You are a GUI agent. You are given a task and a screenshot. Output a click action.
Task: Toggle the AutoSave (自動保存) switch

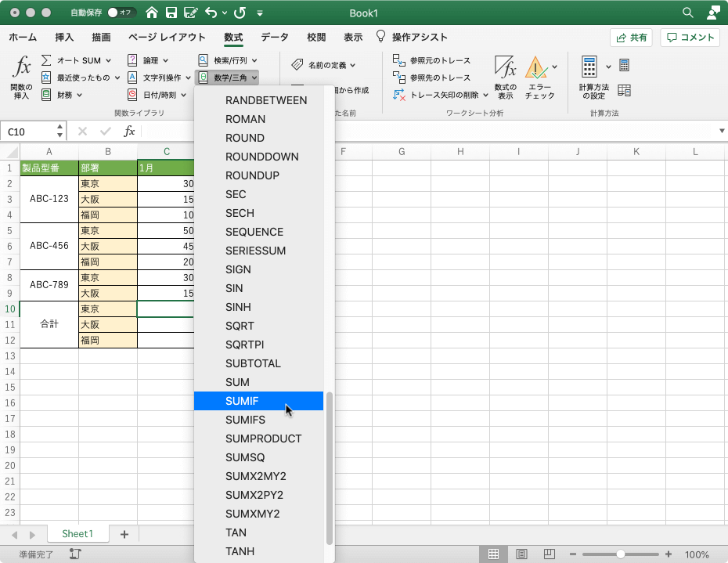[x=121, y=13]
